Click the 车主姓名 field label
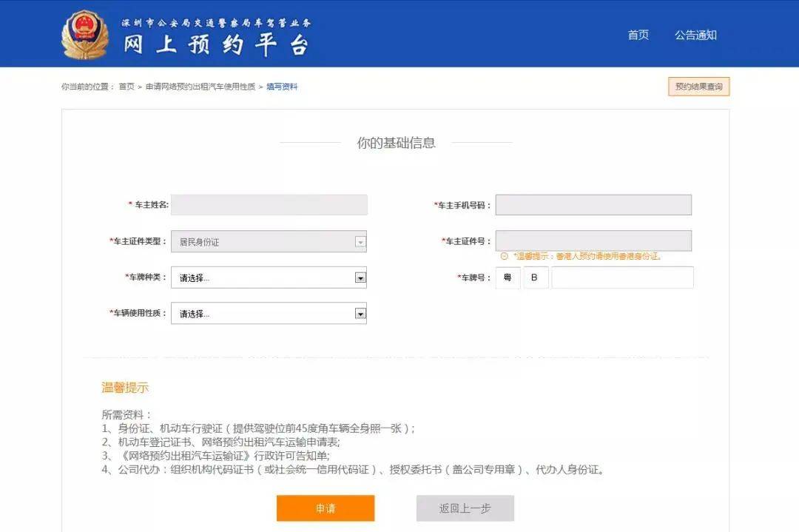This screenshot has height=532, width=799. click(x=148, y=205)
